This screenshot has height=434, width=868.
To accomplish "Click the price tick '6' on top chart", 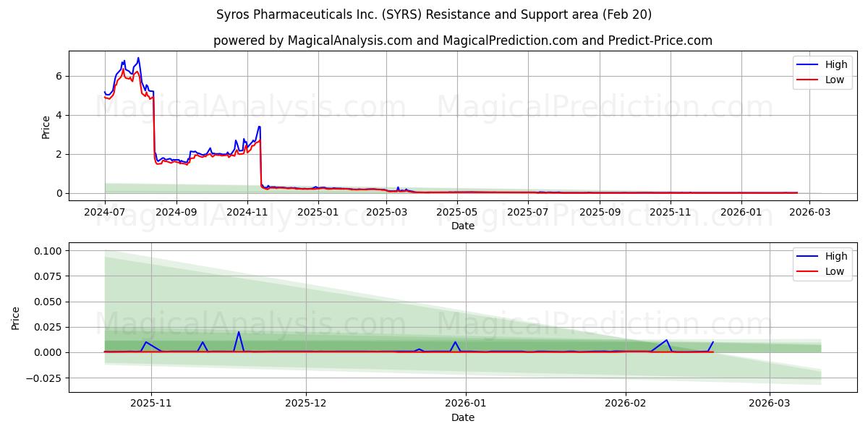I will point(61,76).
